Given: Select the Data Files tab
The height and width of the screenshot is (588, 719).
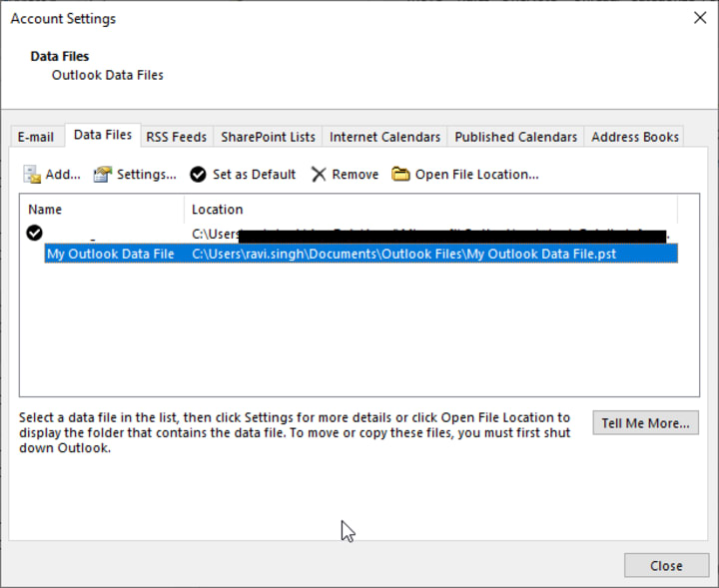Looking at the screenshot, I should click(x=103, y=135).
